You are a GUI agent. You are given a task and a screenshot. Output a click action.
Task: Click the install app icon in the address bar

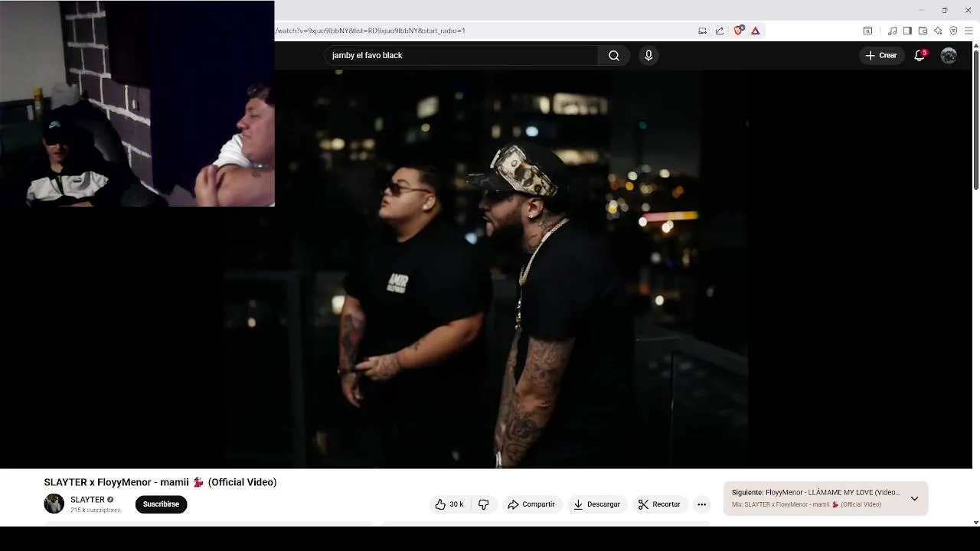(x=702, y=31)
